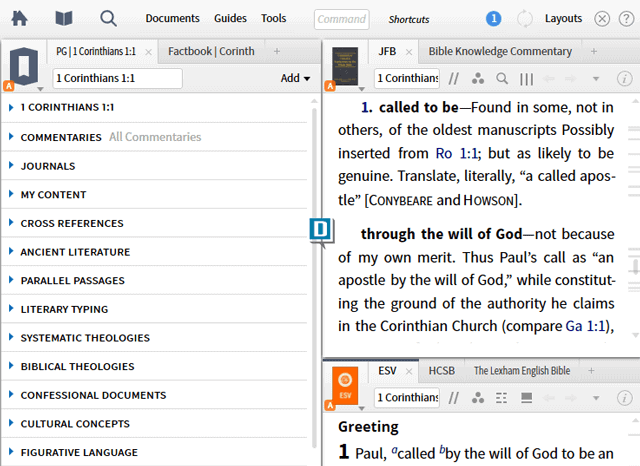Viewport: 640px width, 466px height.
Task: Search inside the JFB commentary
Action: click(502, 79)
